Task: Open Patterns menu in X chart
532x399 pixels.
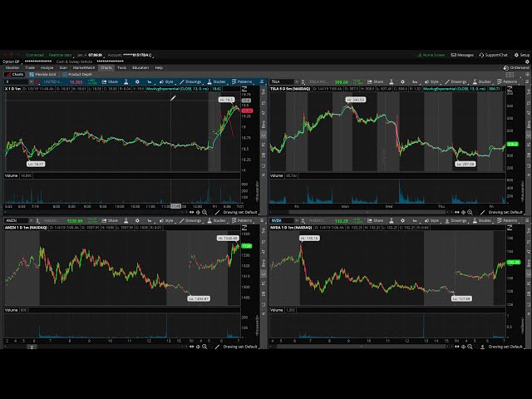Action: pyautogui.click(x=242, y=81)
